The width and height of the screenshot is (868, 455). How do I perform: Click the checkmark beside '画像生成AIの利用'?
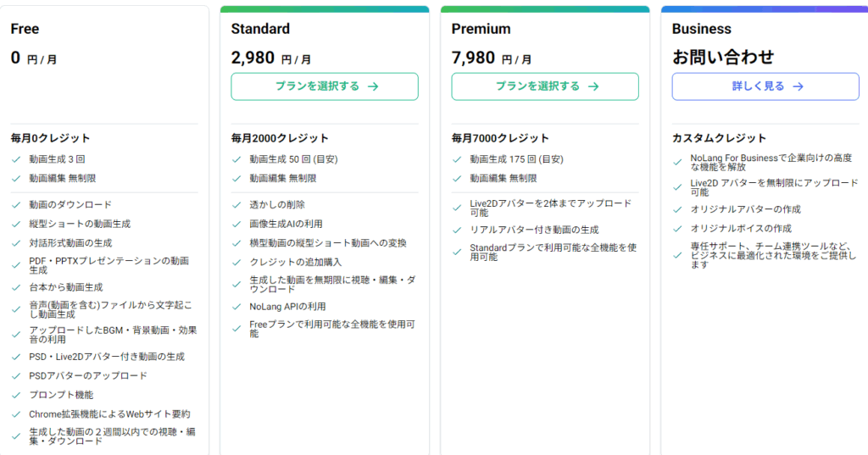[236, 224]
